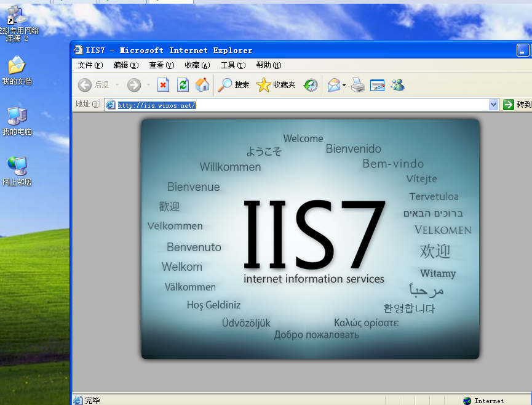Image resolution: width=532 pixels, height=405 pixels.
Task: Click the Go (转到) green arrow button
Action: pos(517,105)
